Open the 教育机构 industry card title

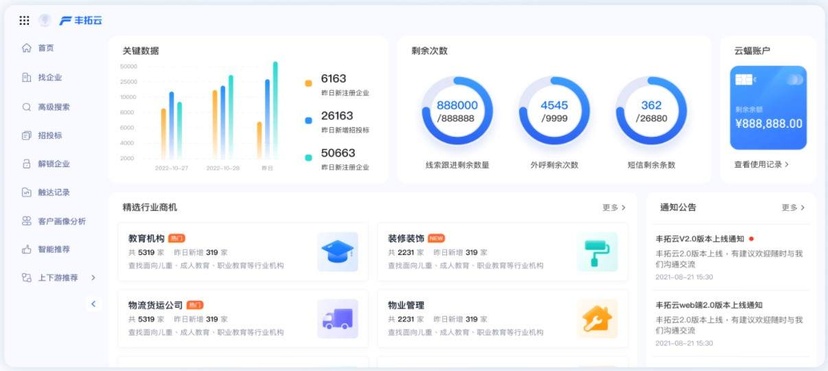pyautogui.click(x=146, y=238)
